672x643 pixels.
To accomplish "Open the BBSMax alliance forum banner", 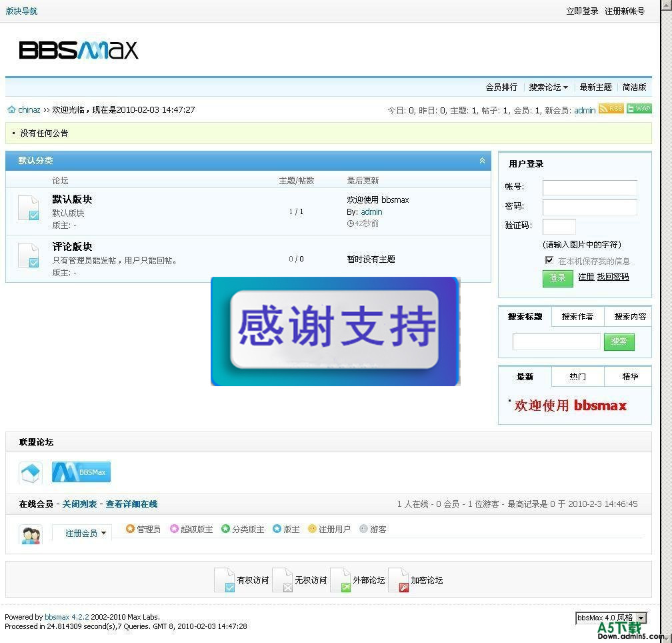I will 81,472.
